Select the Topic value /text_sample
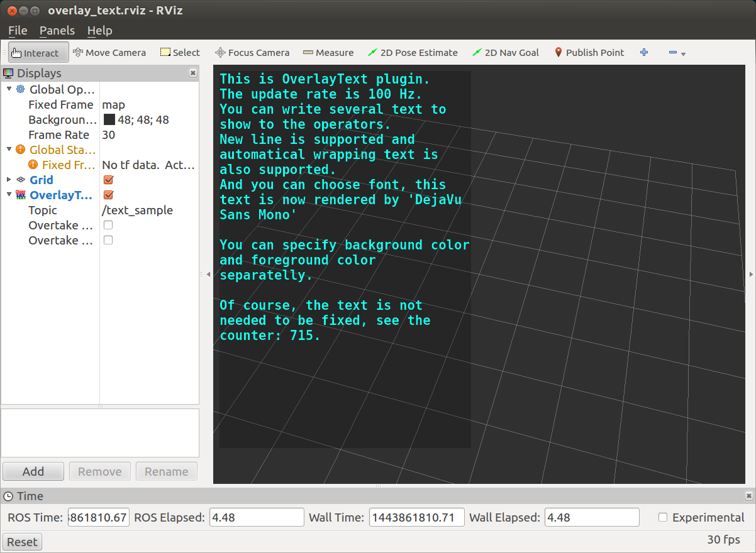756x553 pixels. pos(137,210)
